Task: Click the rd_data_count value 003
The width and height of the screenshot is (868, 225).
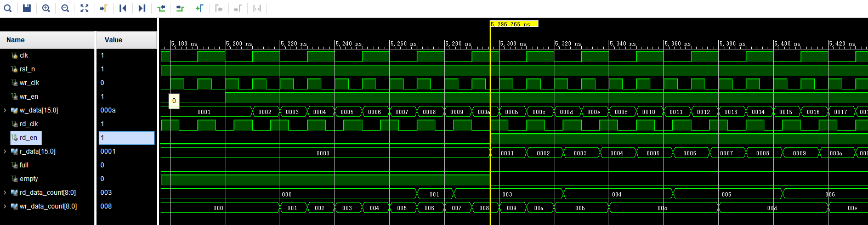Action: click(x=106, y=193)
